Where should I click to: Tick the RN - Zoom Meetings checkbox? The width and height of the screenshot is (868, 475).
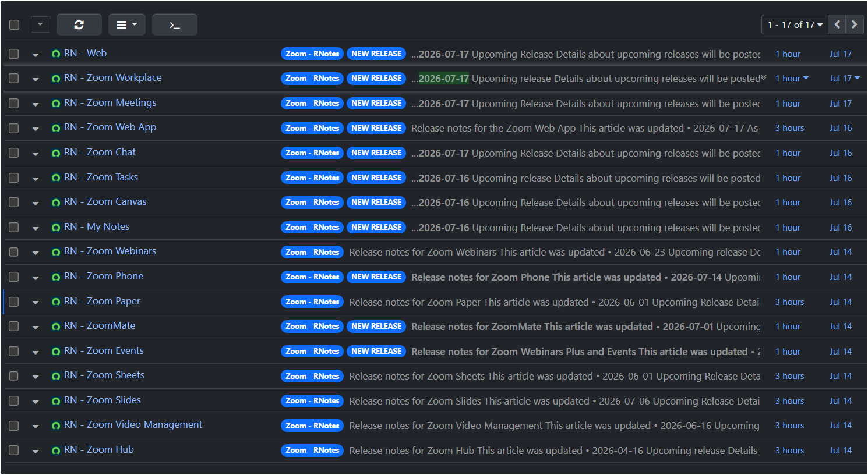click(14, 103)
